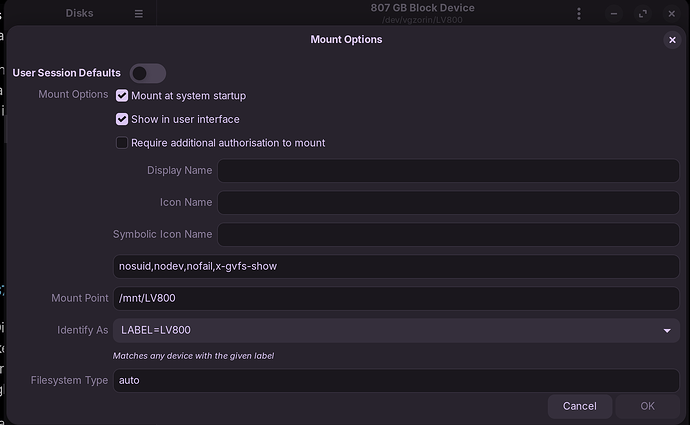Uncheck Show in user interface
The height and width of the screenshot is (425, 690).
122,119
